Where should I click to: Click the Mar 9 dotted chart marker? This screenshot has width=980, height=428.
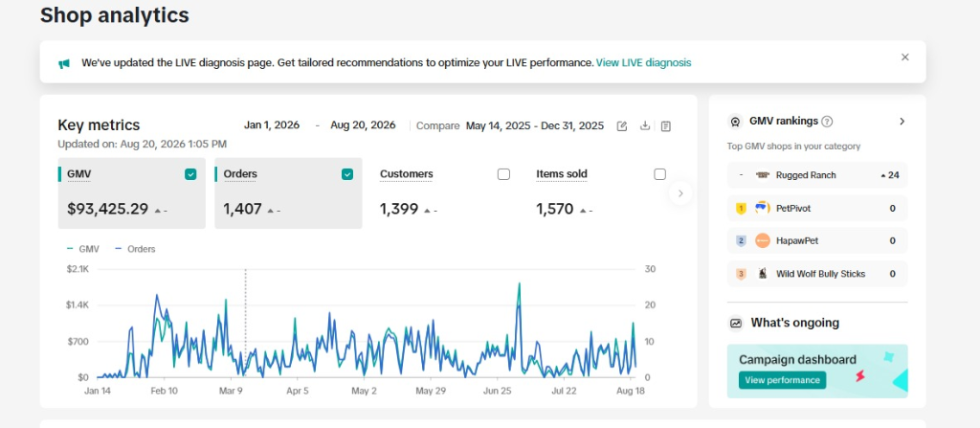pos(246,323)
